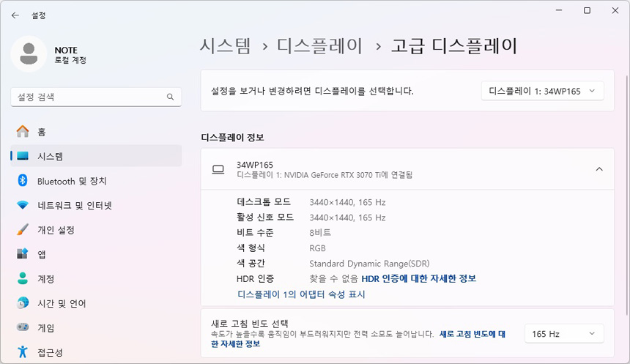The height and width of the screenshot is (364, 630).
Task: Click the personalization paintbrush icon
Action: pyautogui.click(x=23, y=230)
